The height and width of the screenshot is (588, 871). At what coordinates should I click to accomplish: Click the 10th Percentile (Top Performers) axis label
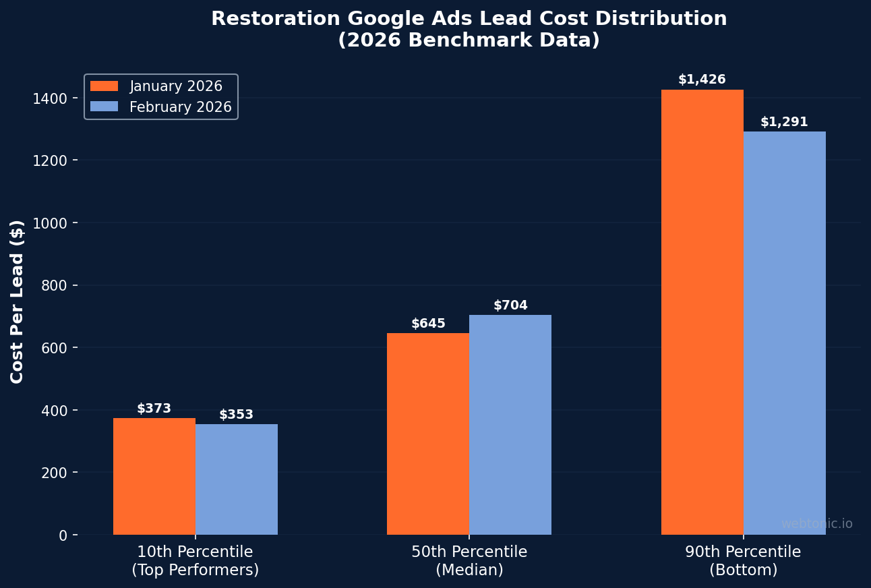pyautogui.click(x=196, y=561)
